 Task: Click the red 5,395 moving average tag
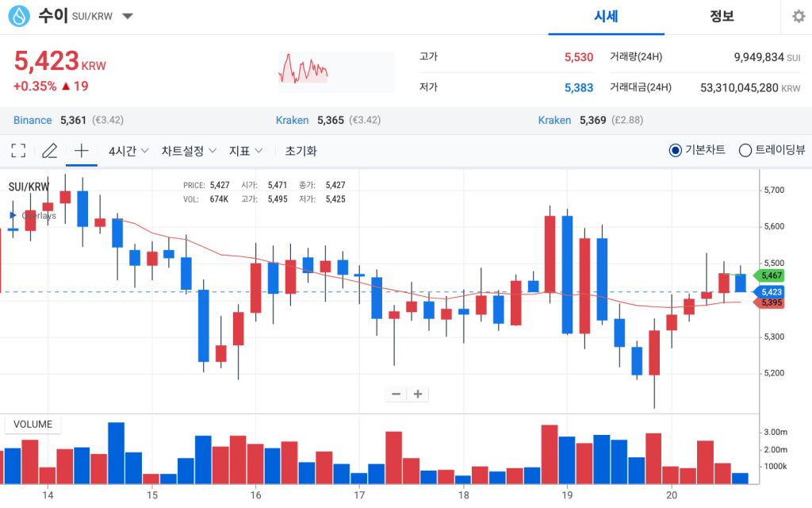(770, 302)
